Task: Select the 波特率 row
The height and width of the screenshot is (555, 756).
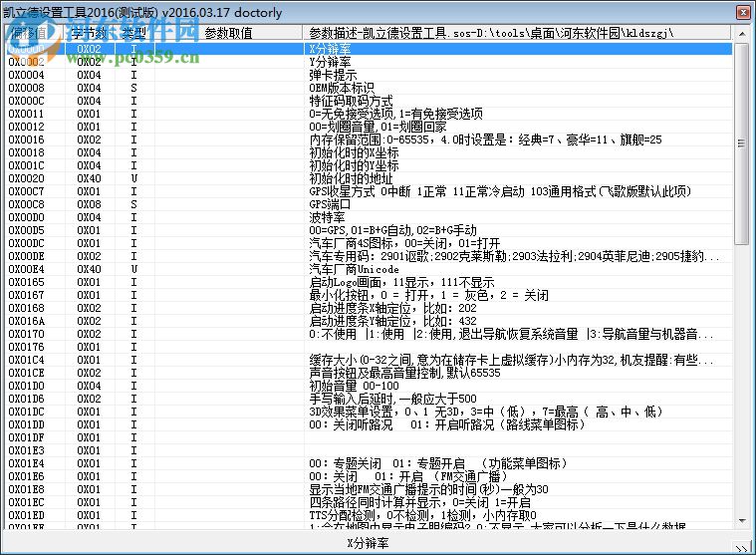Action: pos(370,217)
